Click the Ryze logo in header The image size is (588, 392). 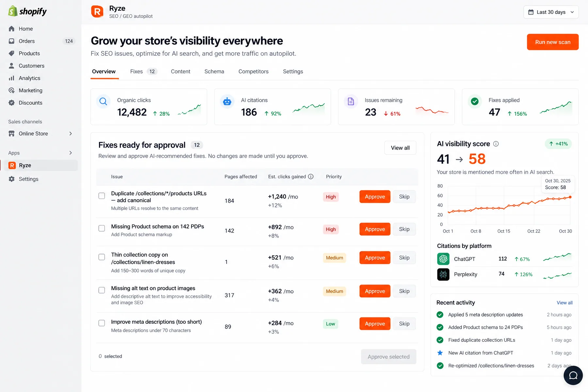[x=97, y=12]
